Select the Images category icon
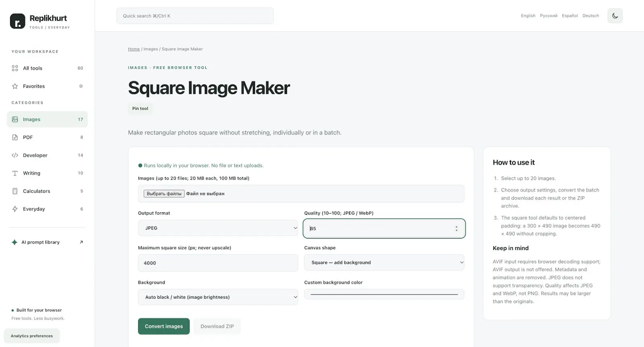This screenshot has width=644, height=347. 15,119
